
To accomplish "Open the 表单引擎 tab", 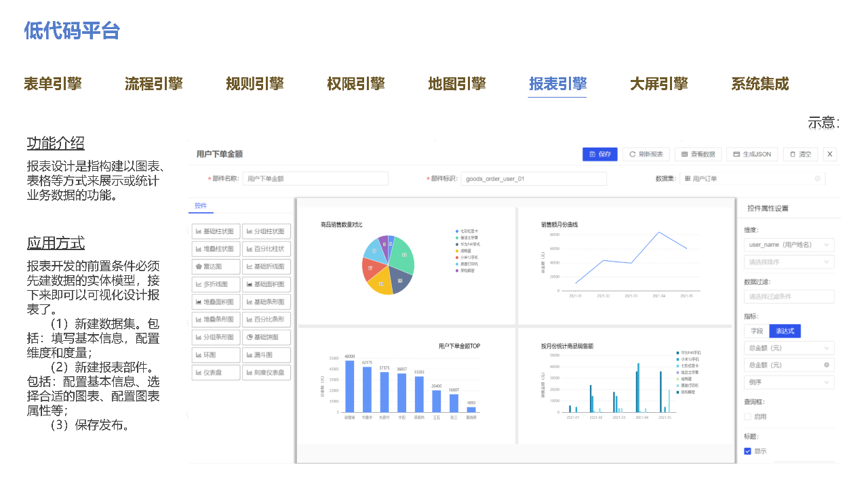I will click(x=53, y=84).
